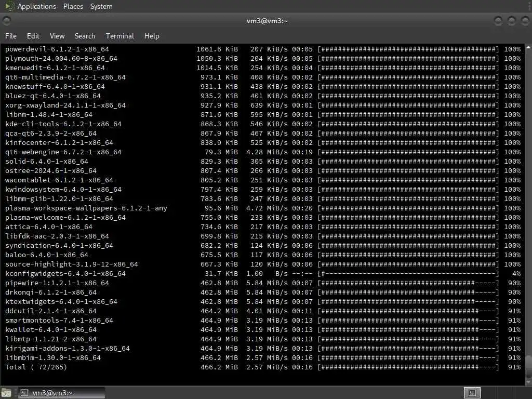Image resolution: width=532 pixels, height=399 pixels.
Task: Click the ostree-2024.6-1-x86_64 line
Action: click(x=263, y=170)
